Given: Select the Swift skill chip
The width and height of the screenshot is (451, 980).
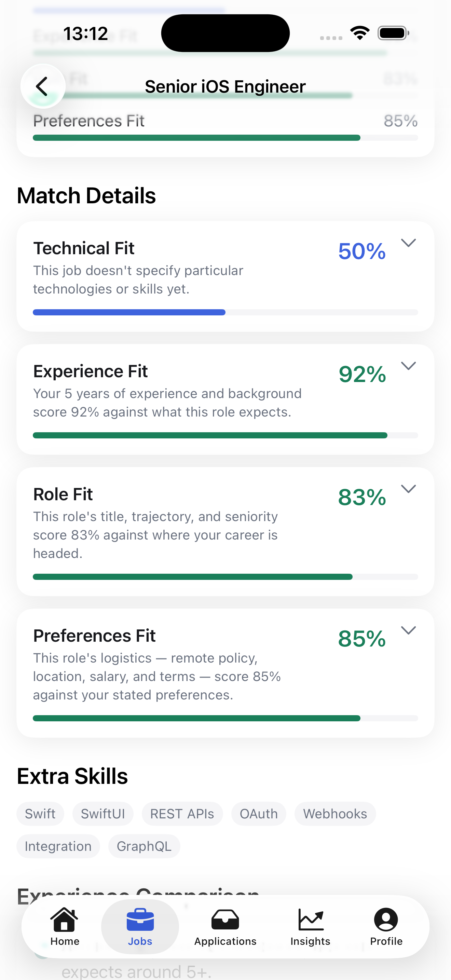Looking at the screenshot, I should coord(40,814).
